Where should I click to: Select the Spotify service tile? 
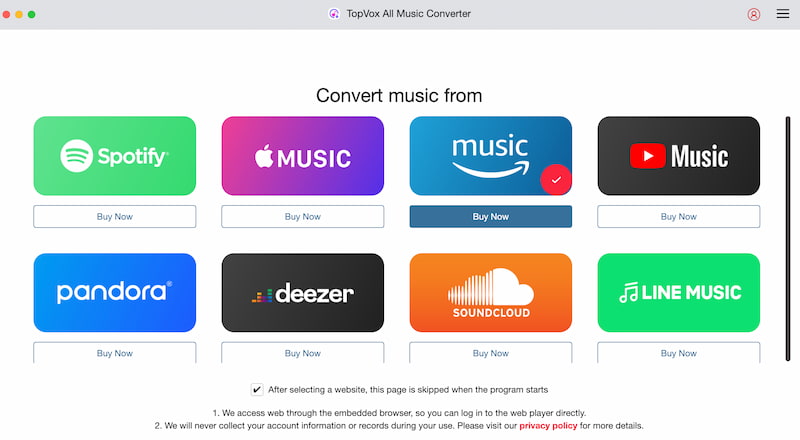tap(115, 156)
